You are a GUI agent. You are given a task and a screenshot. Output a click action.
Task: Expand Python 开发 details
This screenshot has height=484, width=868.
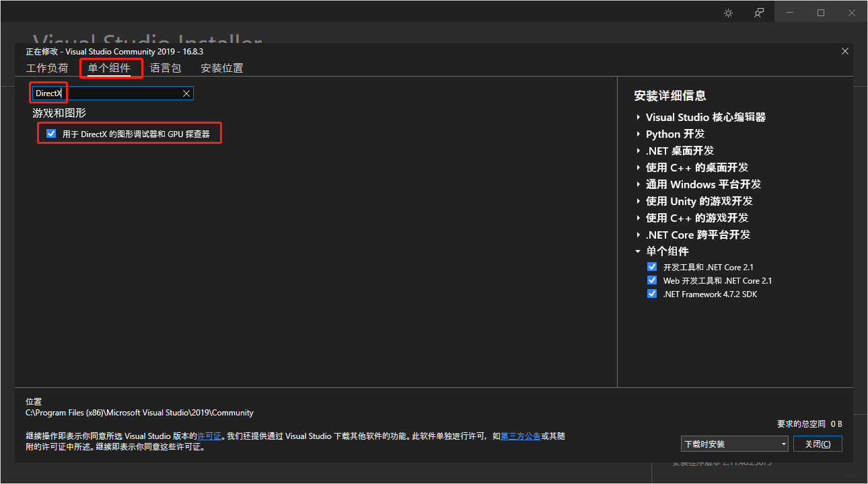(638, 134)
